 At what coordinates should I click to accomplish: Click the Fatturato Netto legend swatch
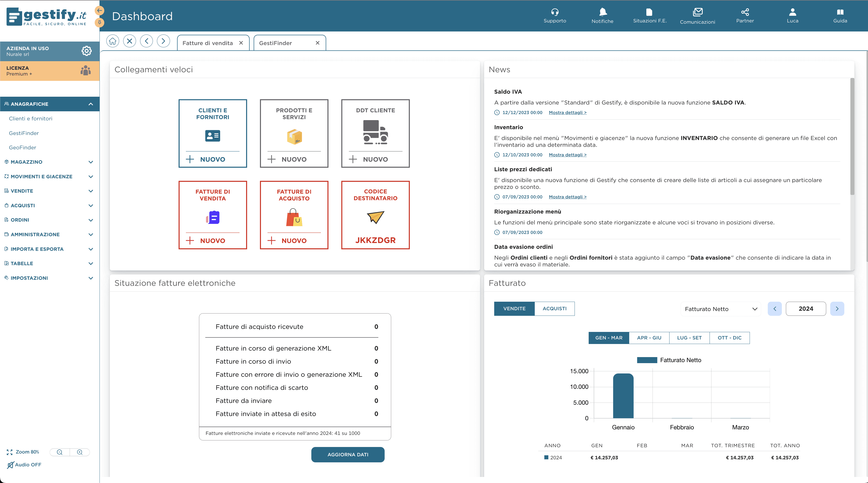[647, 360]
